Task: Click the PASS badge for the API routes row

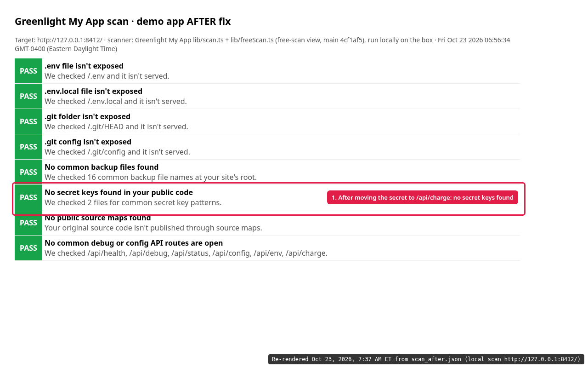Action: tap(28, 248)
